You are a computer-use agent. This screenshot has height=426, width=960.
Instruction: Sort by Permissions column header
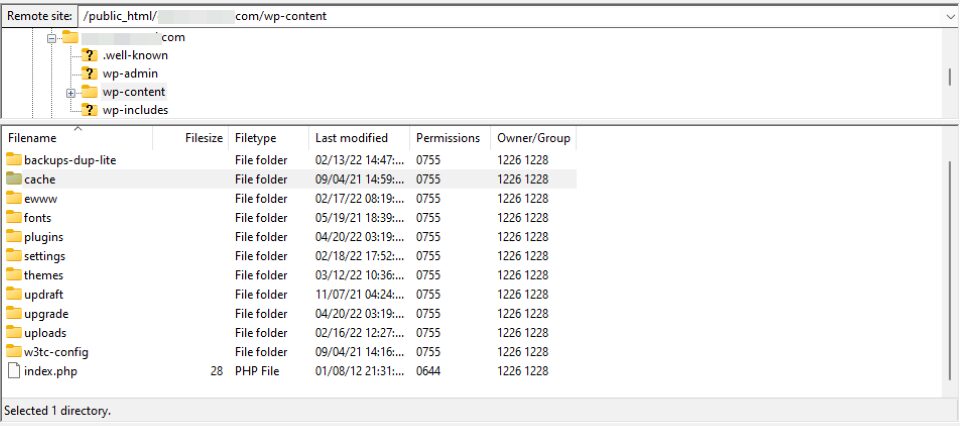point(450,138)
